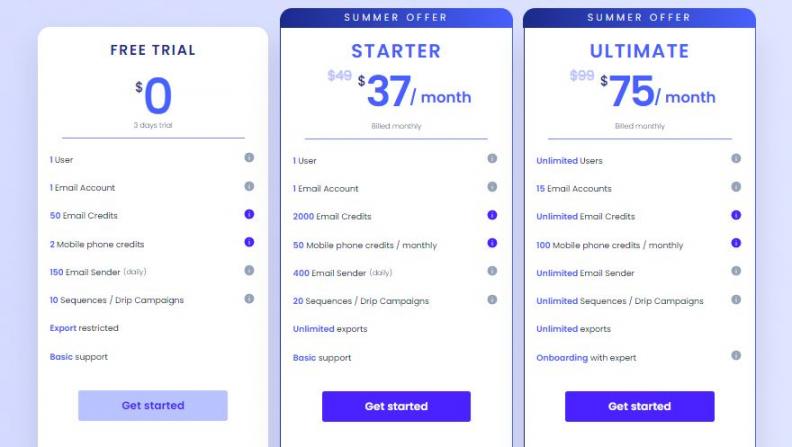Click info icon for Starter 50 Mobile credits
Viewport: 792px width, 447px height.
pos(492,243)
